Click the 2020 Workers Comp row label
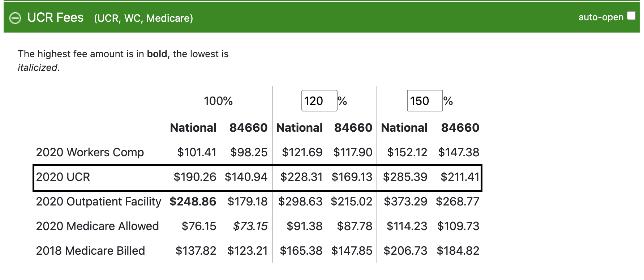This screenshot has width=644, height=280. (x=90, y=152)
